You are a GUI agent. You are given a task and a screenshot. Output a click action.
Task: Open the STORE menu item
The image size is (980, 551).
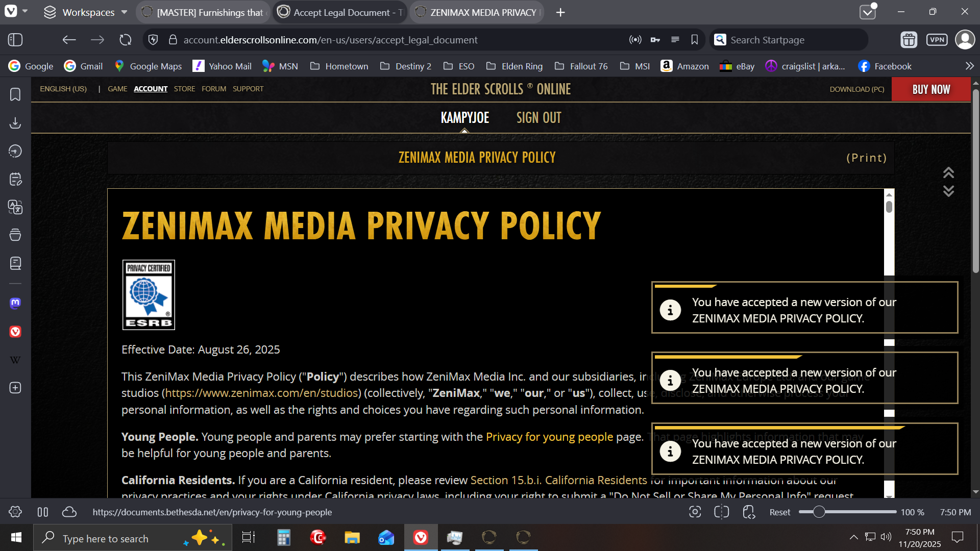point(184,89)
